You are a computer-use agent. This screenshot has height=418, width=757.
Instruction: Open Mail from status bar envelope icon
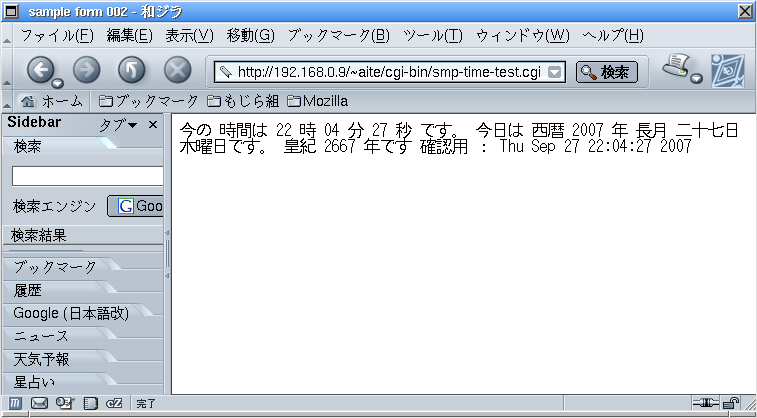pyautogui.click(x=40, y=403)
